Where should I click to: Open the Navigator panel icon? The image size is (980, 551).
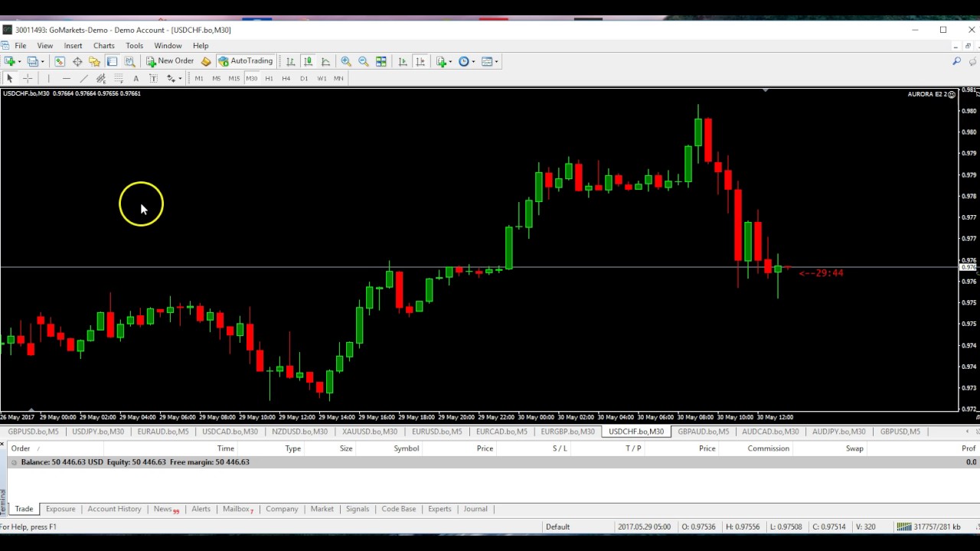94,61
